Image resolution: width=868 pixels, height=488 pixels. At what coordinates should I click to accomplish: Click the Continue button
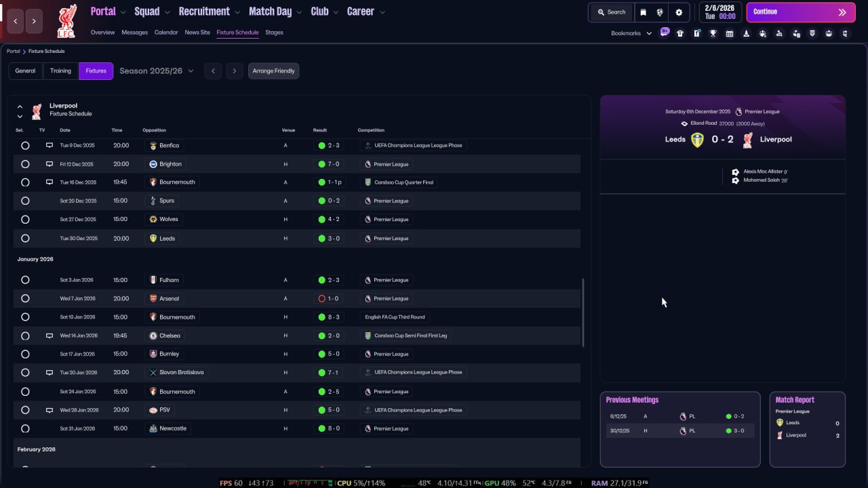tap(801, 12)
